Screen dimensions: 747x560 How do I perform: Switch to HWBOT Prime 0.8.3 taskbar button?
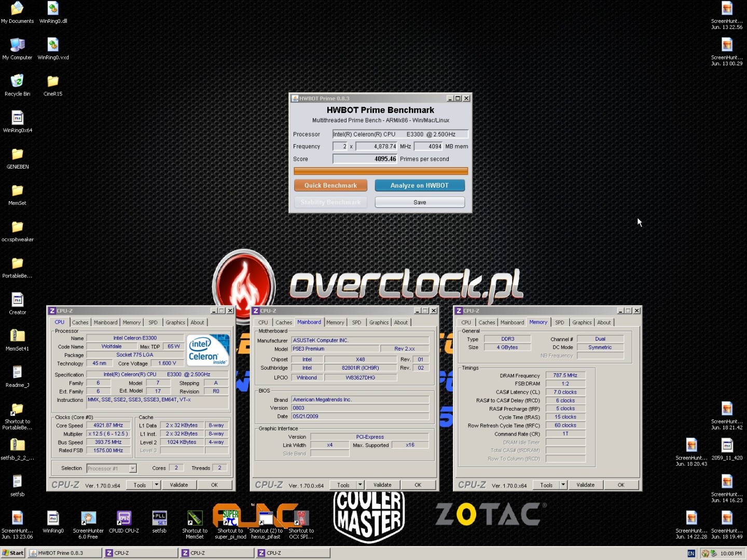65,553
